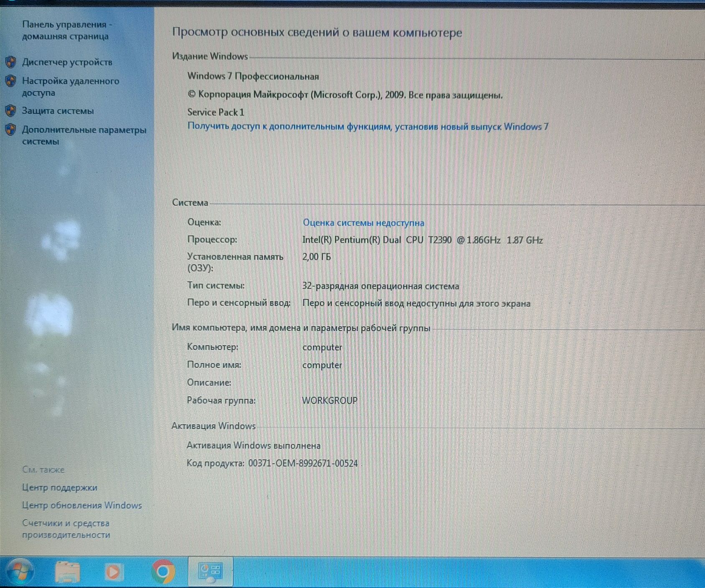705x588 pixels.
Task: Select the Service Pack 1 text
Action: 216,112
